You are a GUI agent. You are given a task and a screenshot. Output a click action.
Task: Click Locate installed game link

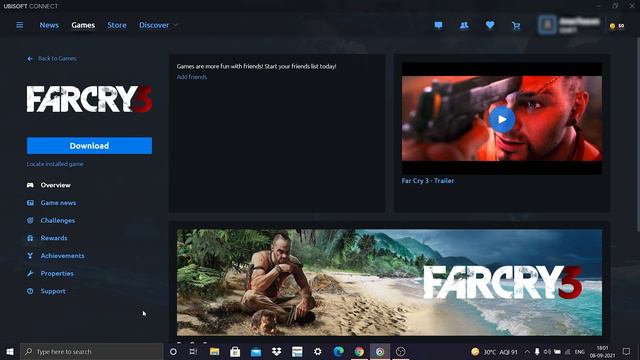[x=55, y=164]
